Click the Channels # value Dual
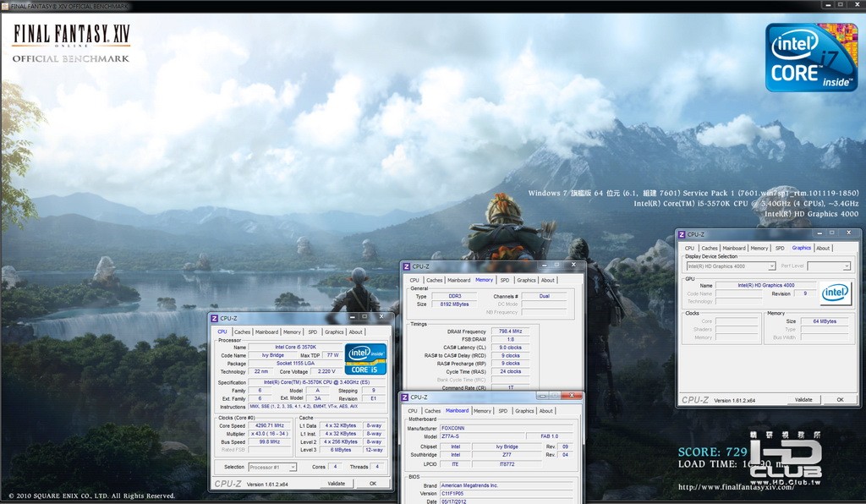 point(545,297)
